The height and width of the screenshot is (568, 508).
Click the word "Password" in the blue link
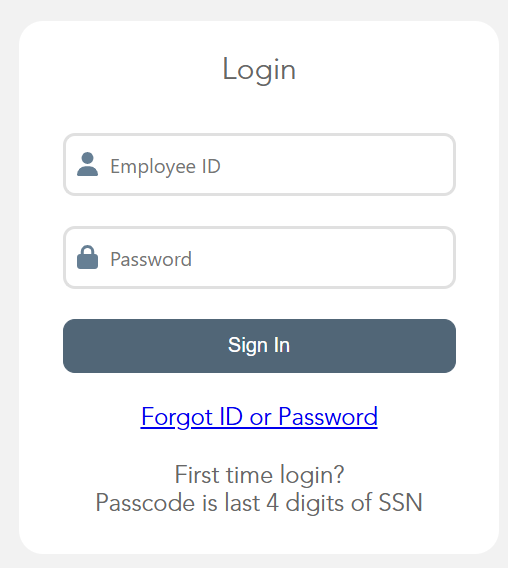click(328, 417)
